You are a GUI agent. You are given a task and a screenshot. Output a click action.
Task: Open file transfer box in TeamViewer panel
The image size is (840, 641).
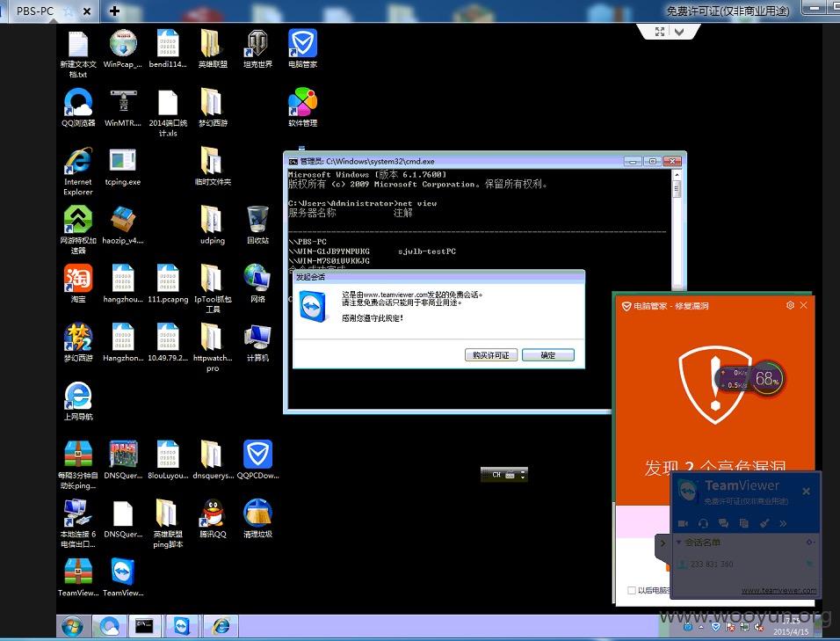pyautogui.click(x=743, y=523)
